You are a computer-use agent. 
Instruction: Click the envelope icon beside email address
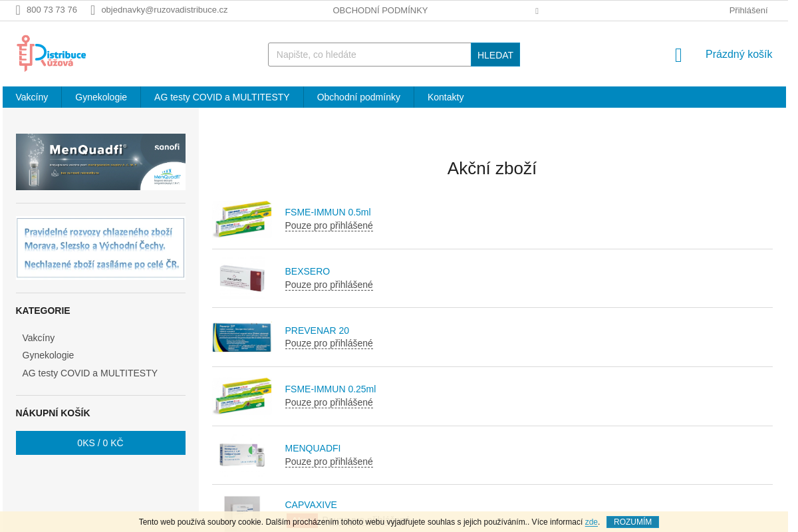[x=93, y=10]
